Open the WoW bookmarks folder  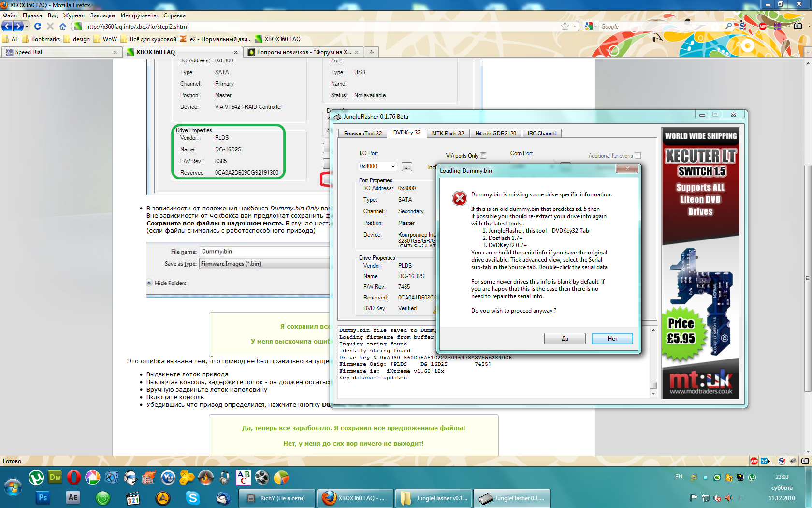coord(105,39)
